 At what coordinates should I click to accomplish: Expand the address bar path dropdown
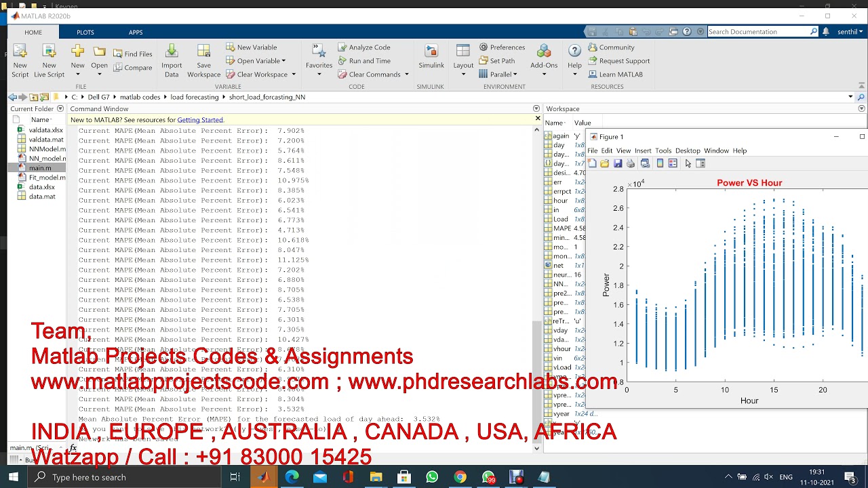[850, 97]
